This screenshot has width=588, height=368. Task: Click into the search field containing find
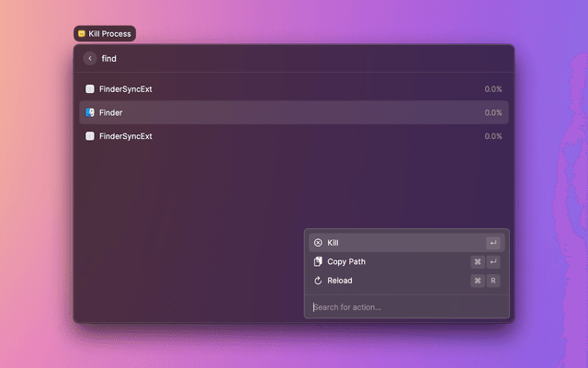(276, 59)
